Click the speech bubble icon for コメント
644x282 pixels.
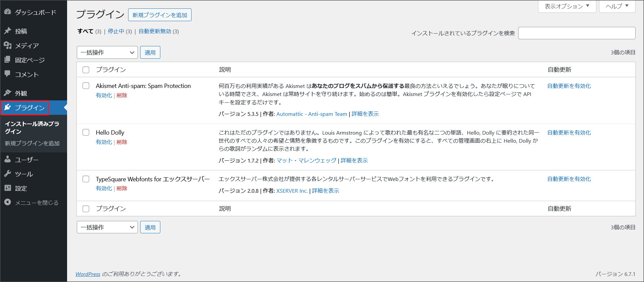(x=7, y=74)
